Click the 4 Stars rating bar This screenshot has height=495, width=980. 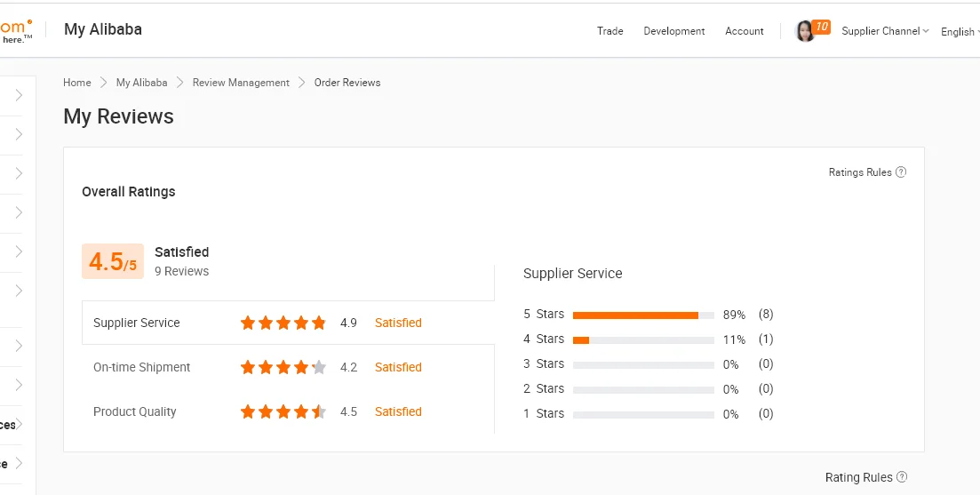coord(643,339)
